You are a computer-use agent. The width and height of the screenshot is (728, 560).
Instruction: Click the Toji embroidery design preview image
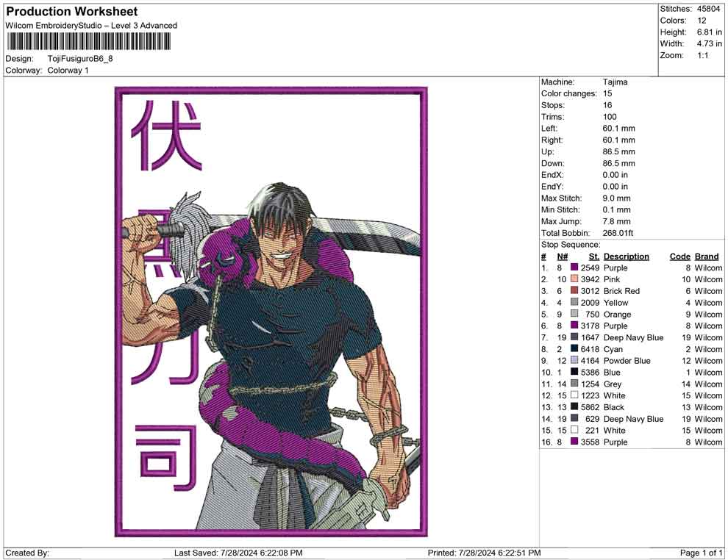tap(271, 312)
